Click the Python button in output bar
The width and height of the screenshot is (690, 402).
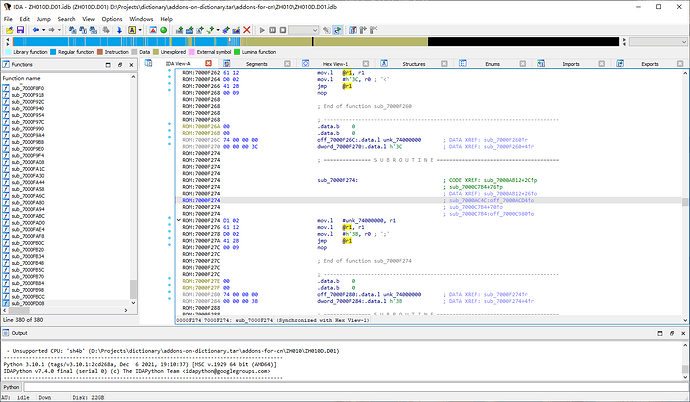pos(11,385)
